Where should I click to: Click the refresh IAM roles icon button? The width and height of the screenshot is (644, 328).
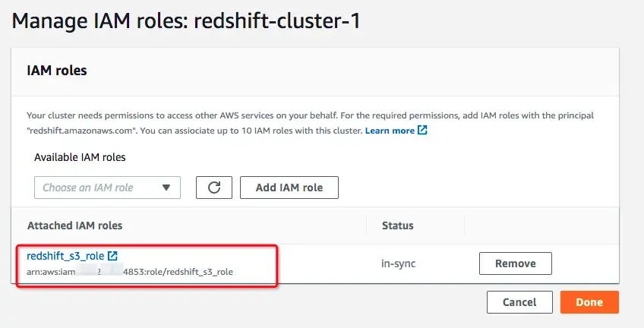pos(213,188)
